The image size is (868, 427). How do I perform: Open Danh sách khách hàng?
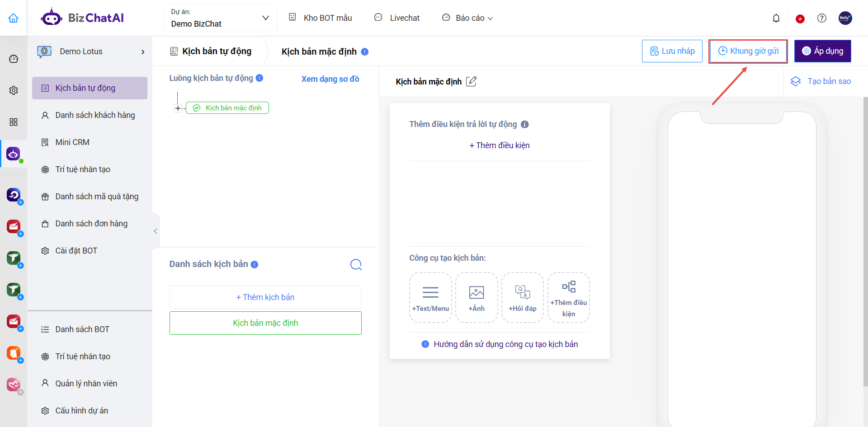point(90,115)
